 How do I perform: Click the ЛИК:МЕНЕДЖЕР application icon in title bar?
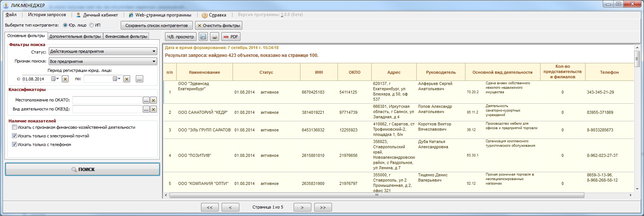6,5
